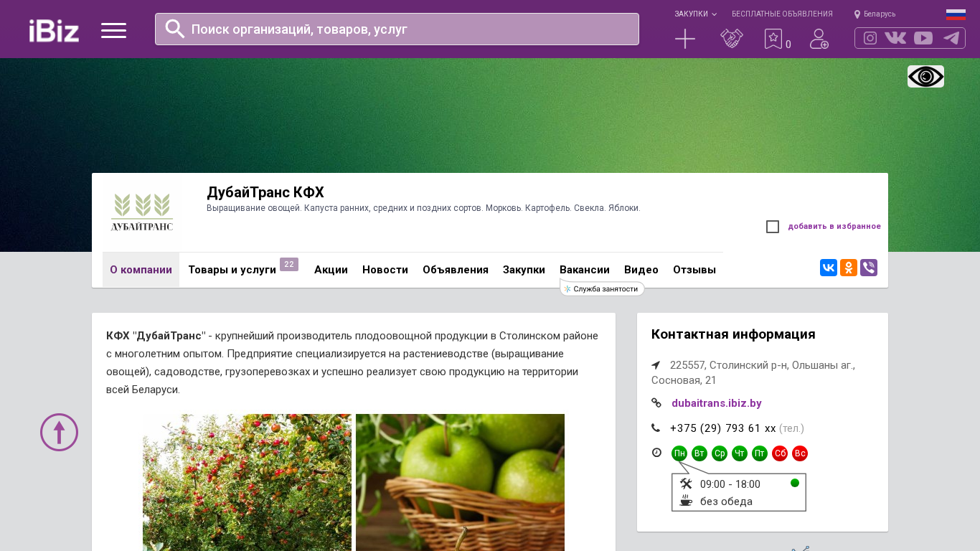Click the plus icon to add a listing
The width and height of the screenshot is (980, 551).
coord(685,39)
